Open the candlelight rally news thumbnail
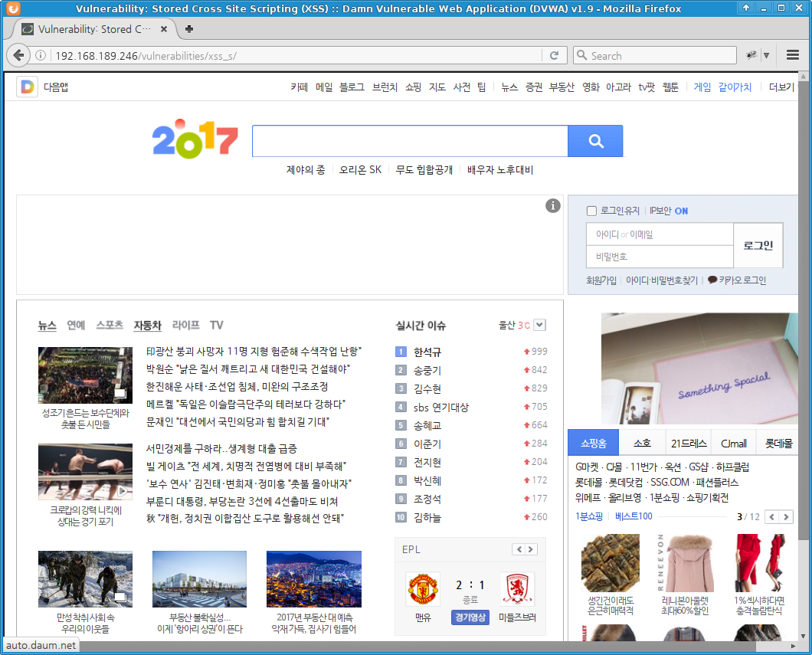812x655 pixels. coord(86,375)
